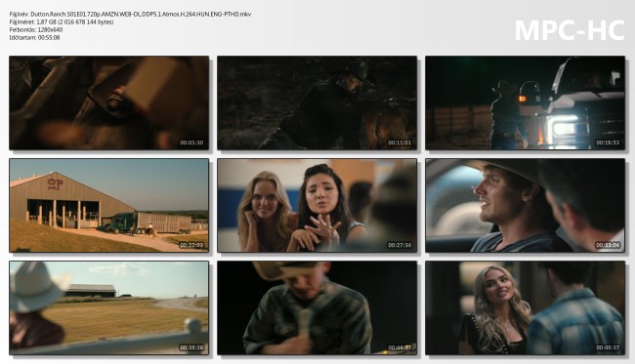The image size is (635, 364).
Task: Click the 00:49:37 timestamp label
Action: pos(608,347)
